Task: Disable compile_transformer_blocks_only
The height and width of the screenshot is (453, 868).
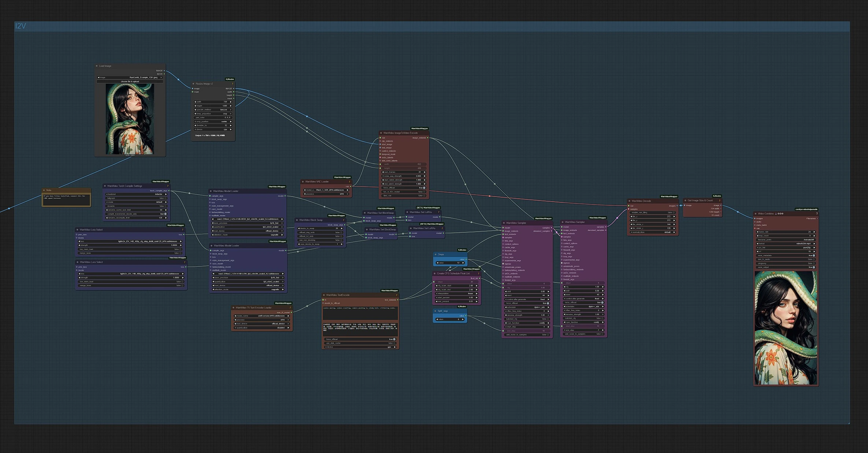Action: click(x=136, y=214)
